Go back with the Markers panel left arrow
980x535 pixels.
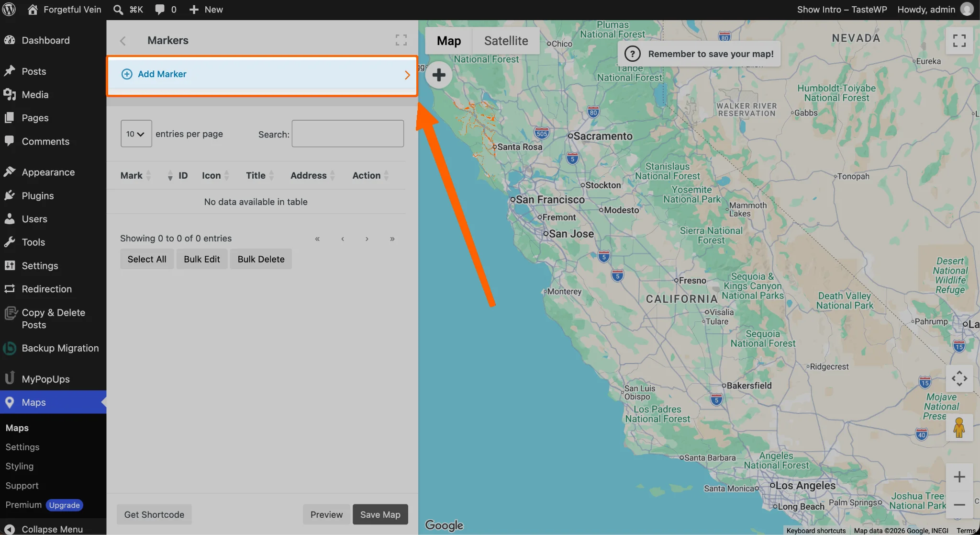[123, 41]
